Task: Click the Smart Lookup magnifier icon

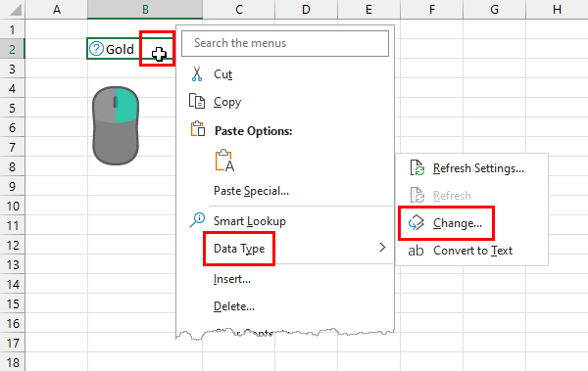Action: click(197, 220)
